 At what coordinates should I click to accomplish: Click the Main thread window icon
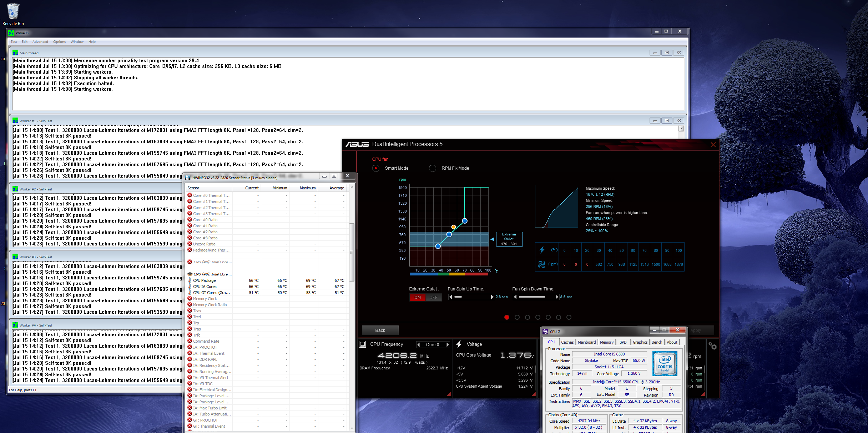click(15, 53)
